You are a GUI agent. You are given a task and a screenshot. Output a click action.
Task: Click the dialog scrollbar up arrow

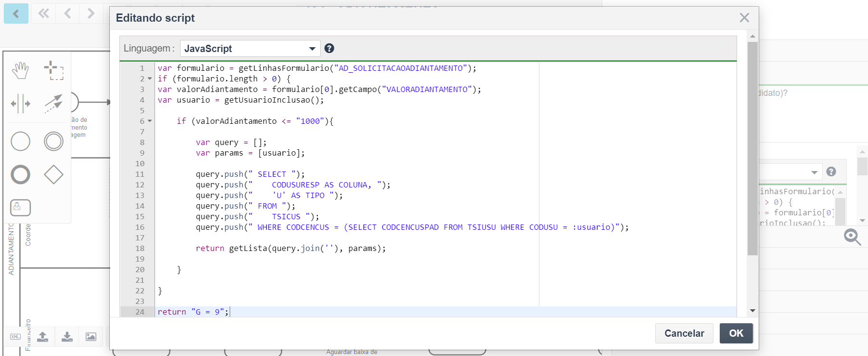[752, 36]
